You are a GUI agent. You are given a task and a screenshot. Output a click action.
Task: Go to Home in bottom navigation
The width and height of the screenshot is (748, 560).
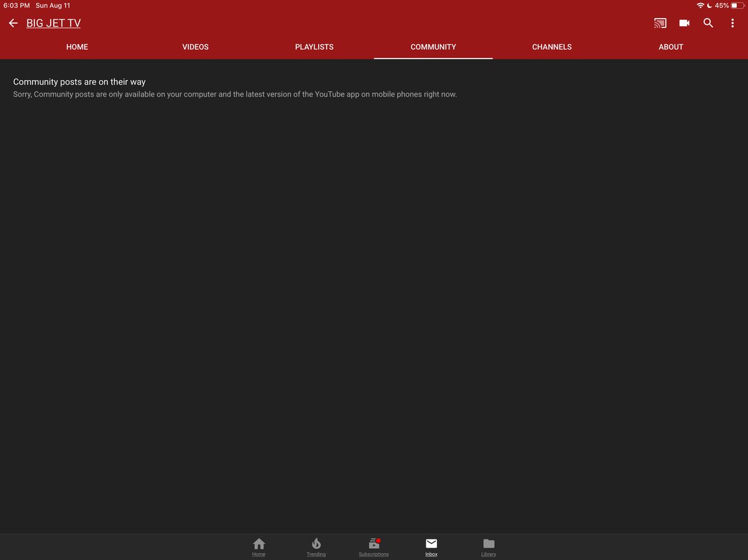(x=259, y=547)
